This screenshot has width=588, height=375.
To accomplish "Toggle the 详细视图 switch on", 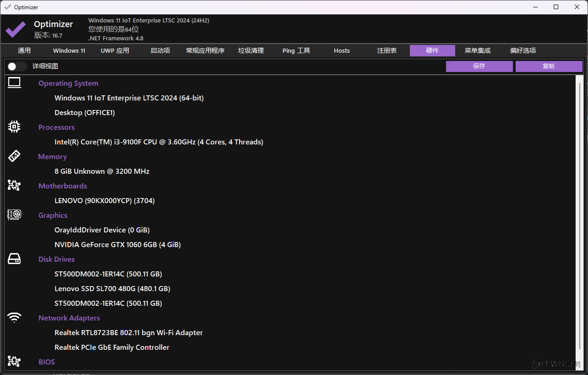I will (16, 66).
